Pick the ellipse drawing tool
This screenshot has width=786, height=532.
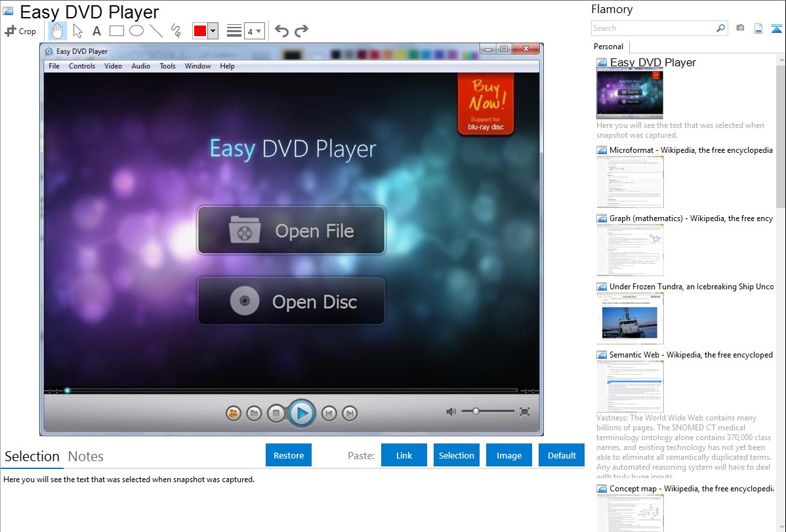pos(136,31)
